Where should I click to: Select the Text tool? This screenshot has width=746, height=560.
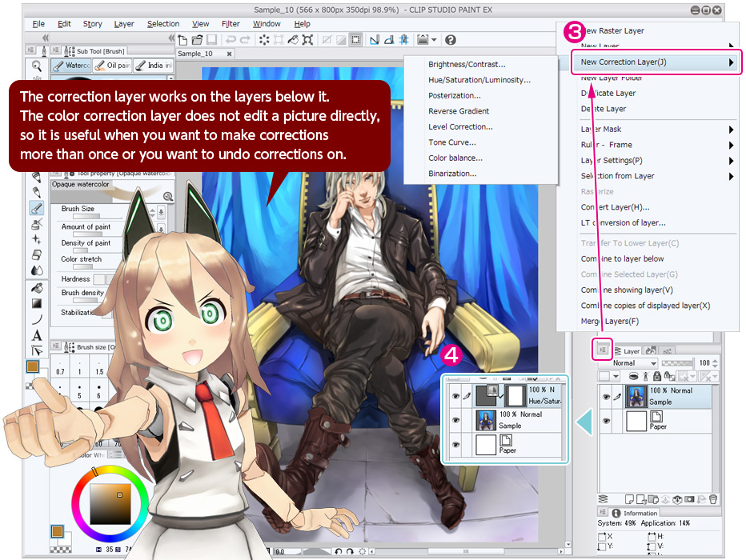[x=37, y=335]
